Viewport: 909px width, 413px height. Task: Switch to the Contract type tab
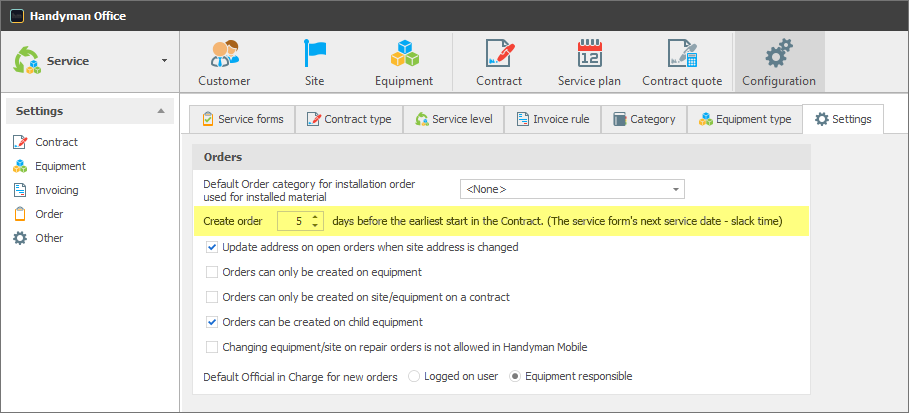pos(349,119)
